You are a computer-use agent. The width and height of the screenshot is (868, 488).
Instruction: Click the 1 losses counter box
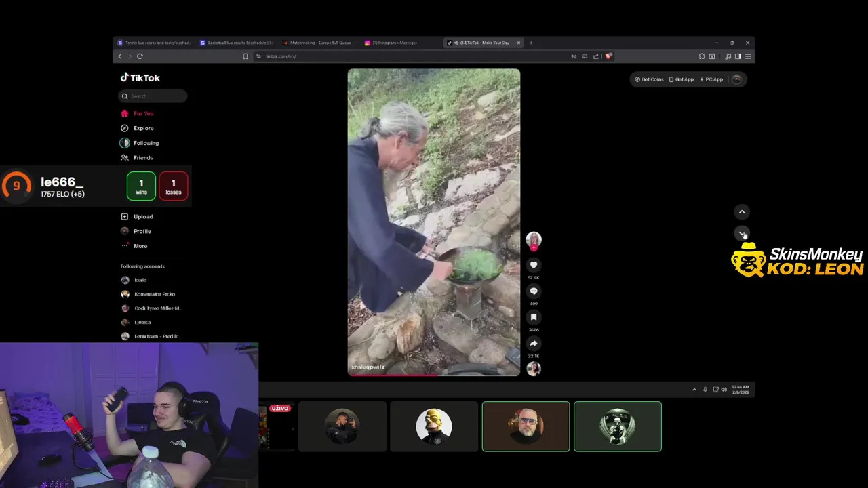174,186
